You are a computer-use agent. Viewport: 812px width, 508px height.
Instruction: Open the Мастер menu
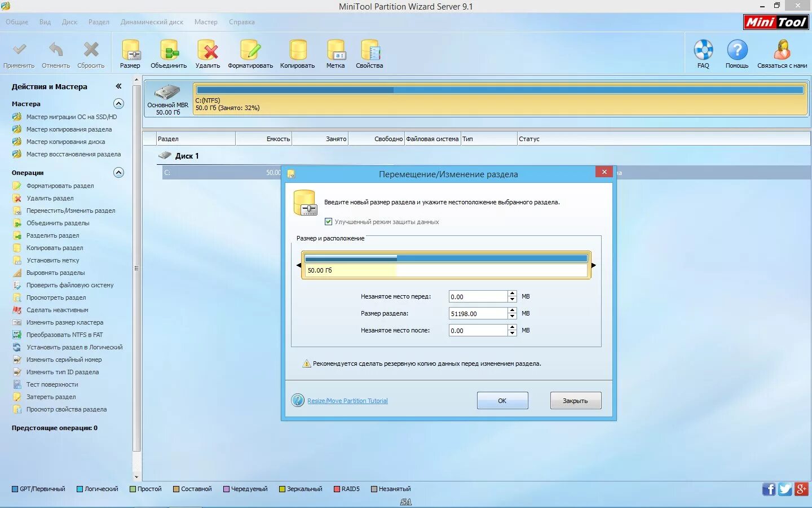(206, 22)
